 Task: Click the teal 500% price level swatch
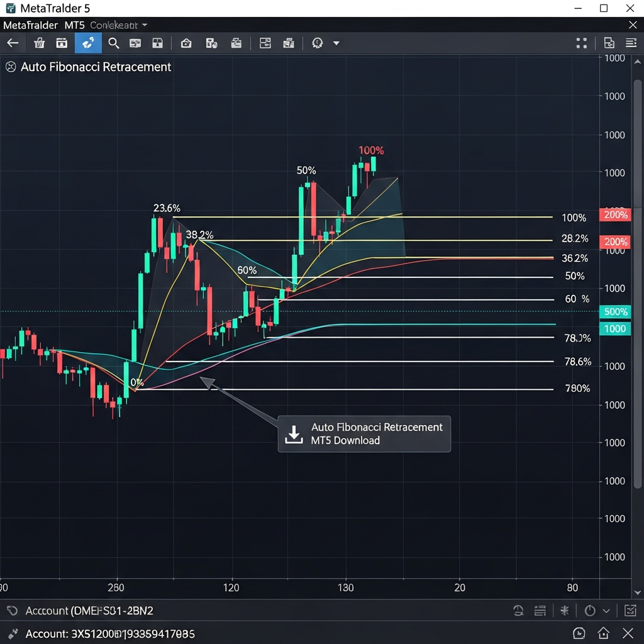[614, 311]
